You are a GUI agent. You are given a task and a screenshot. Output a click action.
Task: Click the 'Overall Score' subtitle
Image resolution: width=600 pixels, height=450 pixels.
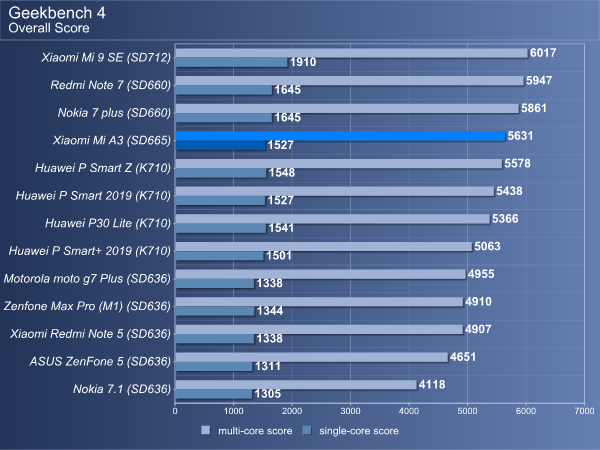click(x=49, y=28)
